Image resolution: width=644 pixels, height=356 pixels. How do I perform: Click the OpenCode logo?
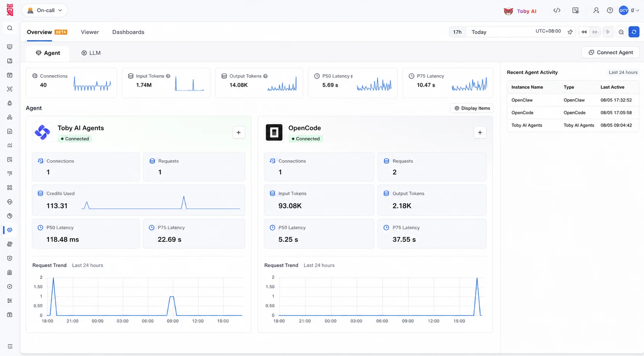(x=274, y=132)
